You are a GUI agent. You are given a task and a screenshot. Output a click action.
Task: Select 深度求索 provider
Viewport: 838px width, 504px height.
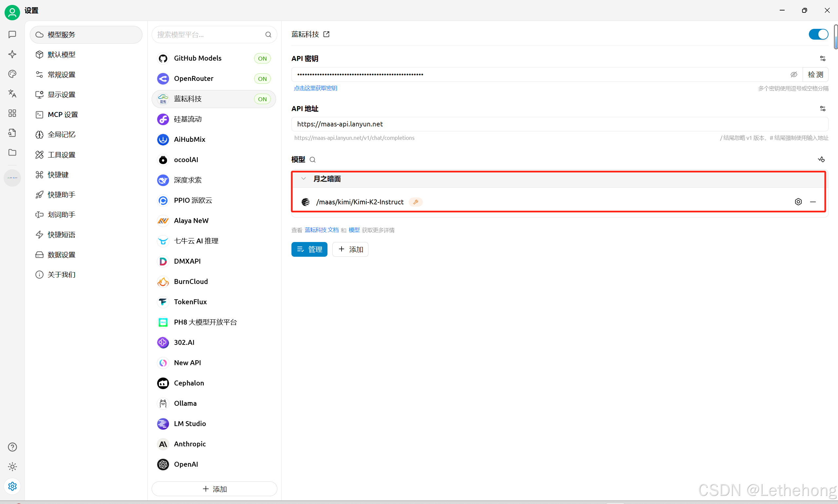[x=214, y=180]
